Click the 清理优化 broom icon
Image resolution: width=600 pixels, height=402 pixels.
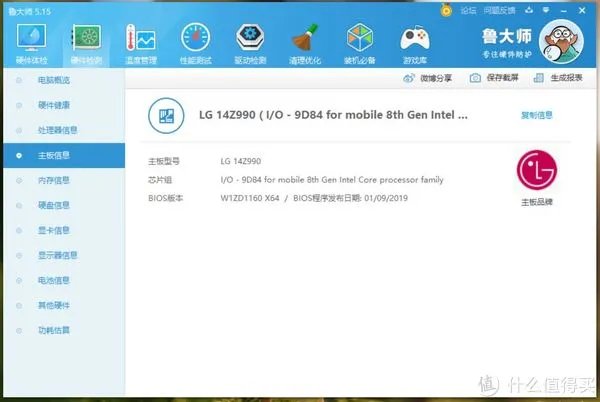coord(305,37)
